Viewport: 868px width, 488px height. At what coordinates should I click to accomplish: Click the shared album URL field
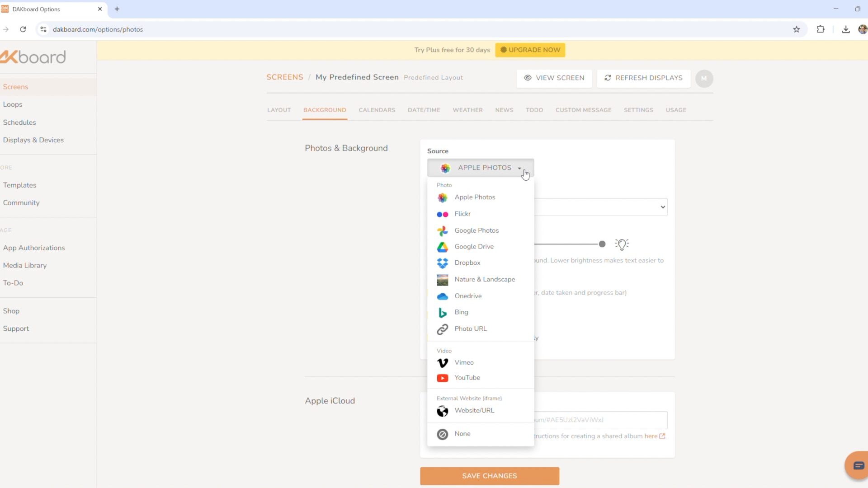pos(600,420)
